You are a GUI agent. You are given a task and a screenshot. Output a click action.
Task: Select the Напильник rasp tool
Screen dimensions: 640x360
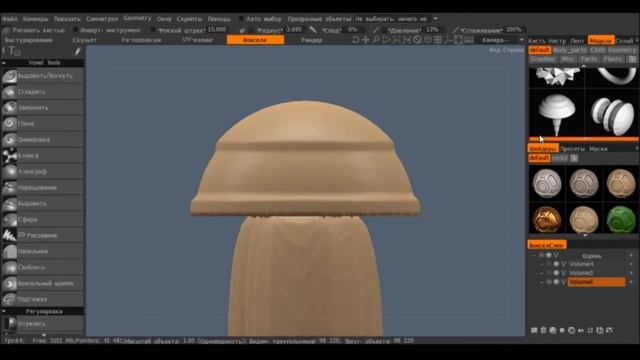tap(42, 251)
